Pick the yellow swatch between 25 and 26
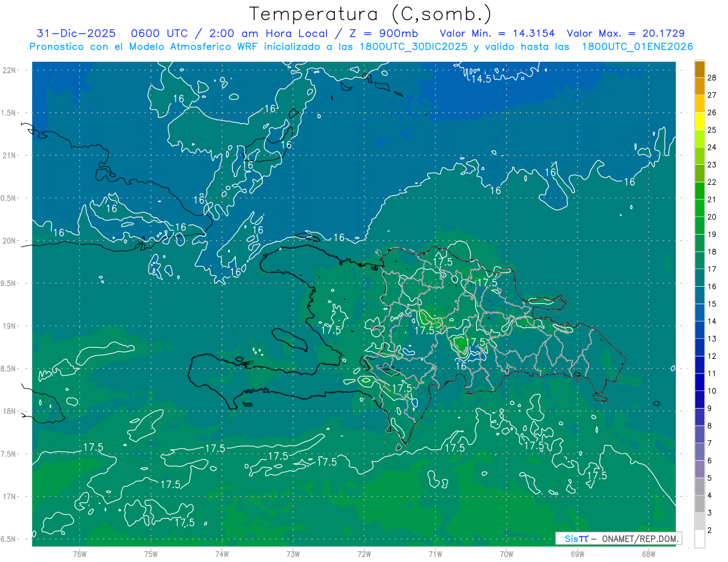The height and width of the screenshot is (562, 728). click(x=699, y=121)
